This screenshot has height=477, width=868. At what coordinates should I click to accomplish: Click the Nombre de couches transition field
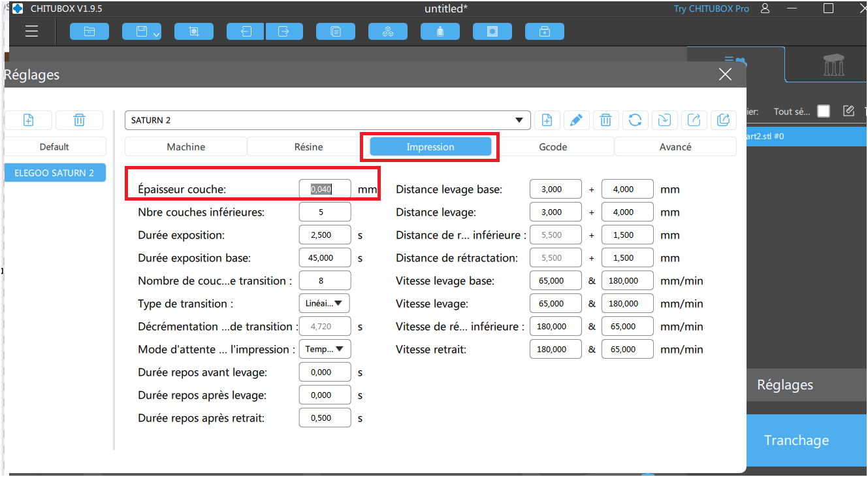[325, 281]
